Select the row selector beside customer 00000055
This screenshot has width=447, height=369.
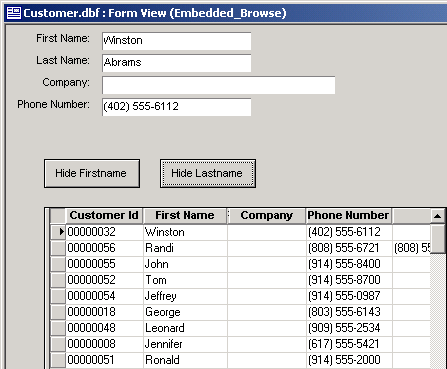pyautogui.click(x=58, y=264)
